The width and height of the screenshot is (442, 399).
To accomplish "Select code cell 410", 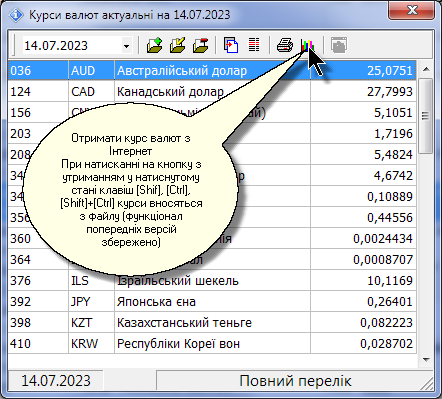I will coord(38,343).
